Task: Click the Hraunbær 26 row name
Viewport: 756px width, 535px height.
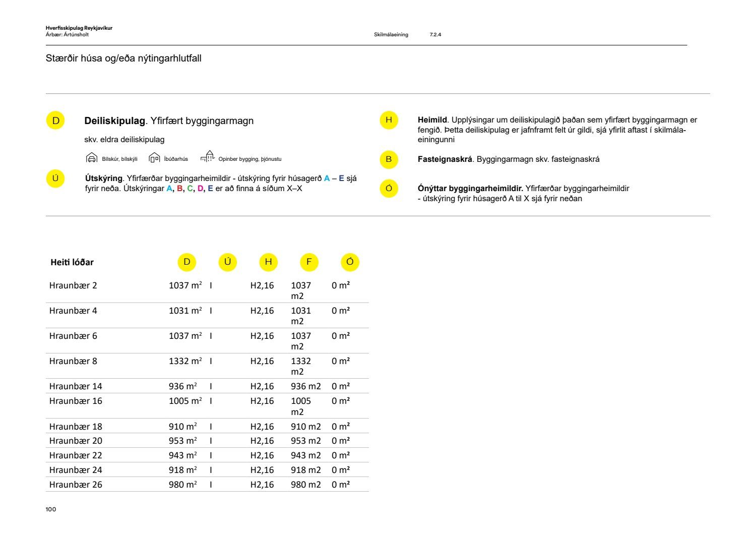Action: click(x=76, y=485)
